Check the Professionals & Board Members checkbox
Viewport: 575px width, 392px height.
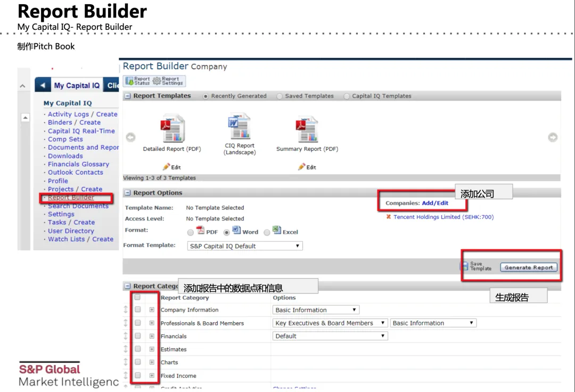(138, 323)
